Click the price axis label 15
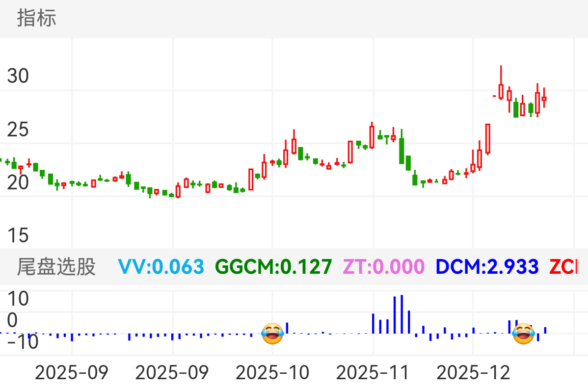Viewport: 588px width, 391px height. pos(18,236)
